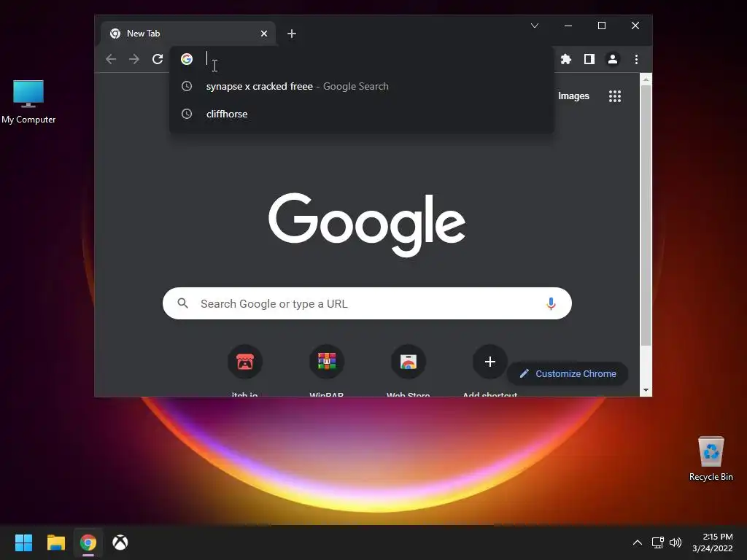747x560 pixels.
Task: Open volume tray icon
Action: [x=676, y=542]
